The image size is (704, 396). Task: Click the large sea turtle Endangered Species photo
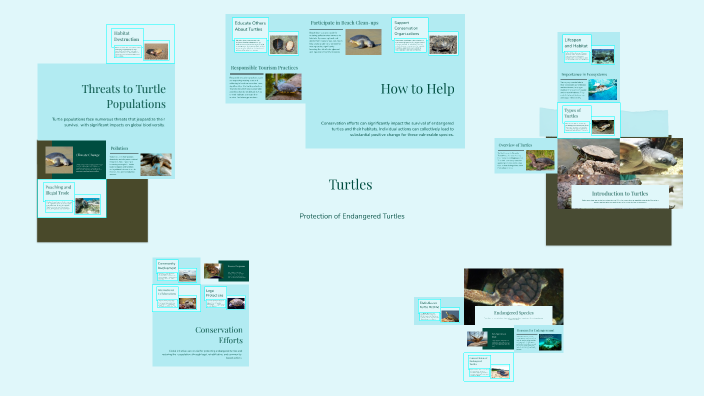tap(514, 287)
